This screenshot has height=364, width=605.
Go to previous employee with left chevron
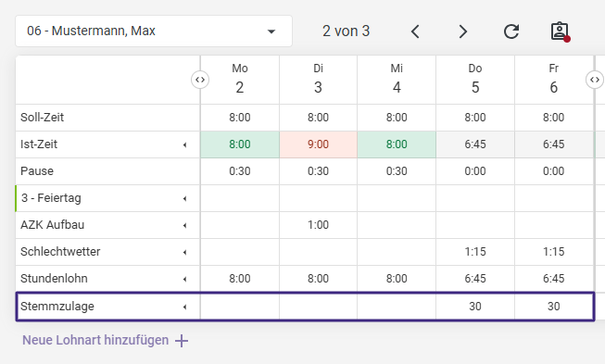click(x=415, y=31)
